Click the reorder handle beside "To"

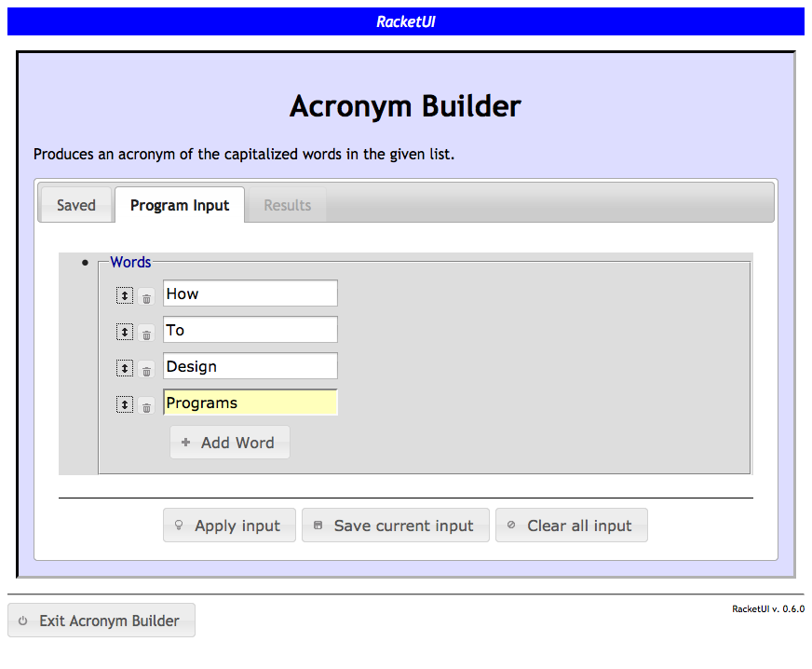pos(125,332)
